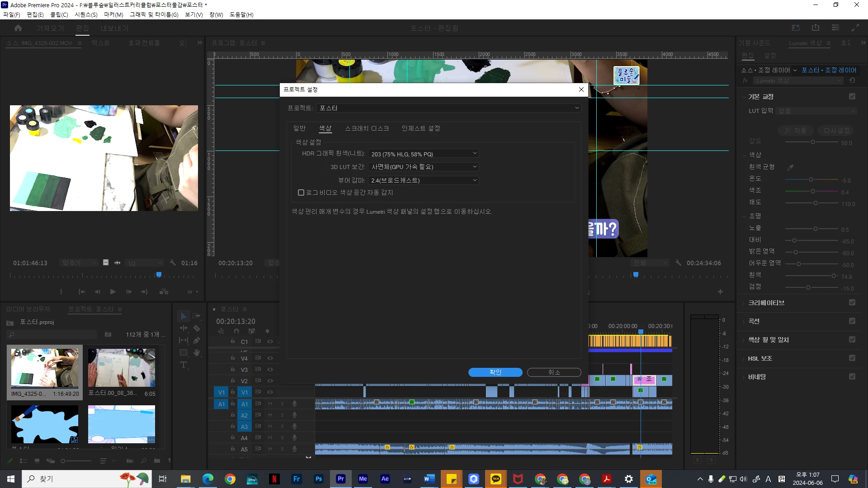This screenshot has width=868, height=488.
Task: Click the 취소 button
Action: pos(554,372)
